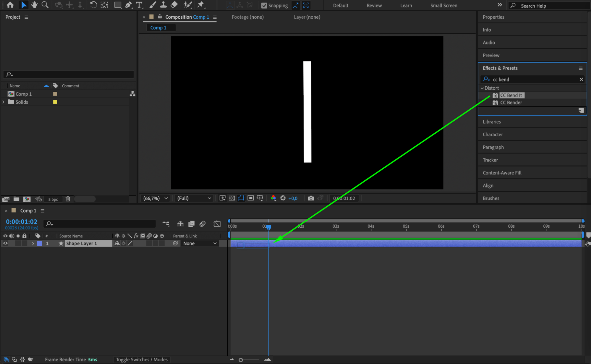
Task: Select the Pen tool
Action: point(128,5)
